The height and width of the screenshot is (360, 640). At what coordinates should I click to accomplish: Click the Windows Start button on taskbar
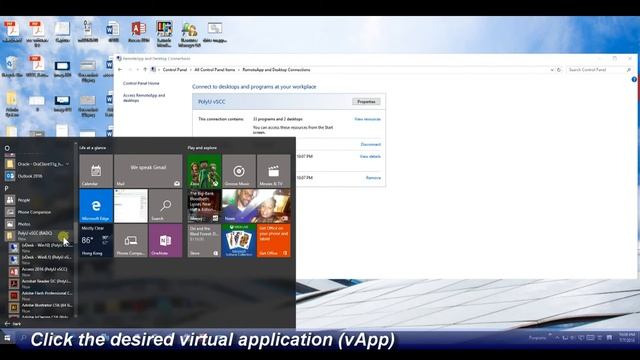click(x=7, y=338)
